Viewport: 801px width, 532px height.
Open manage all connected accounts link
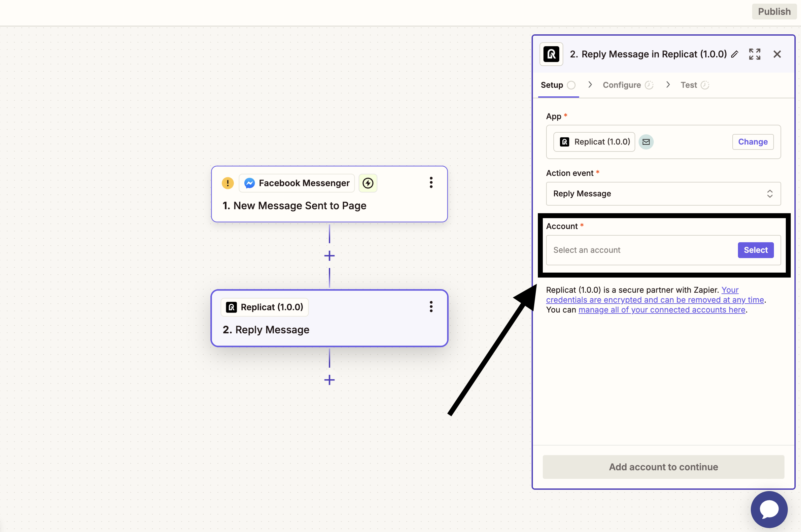point(662,310)
